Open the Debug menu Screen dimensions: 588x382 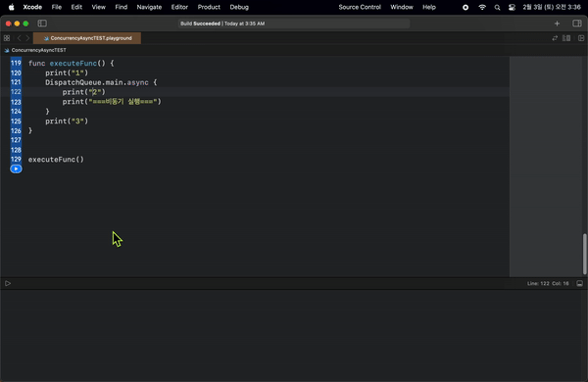pos(239,7)
